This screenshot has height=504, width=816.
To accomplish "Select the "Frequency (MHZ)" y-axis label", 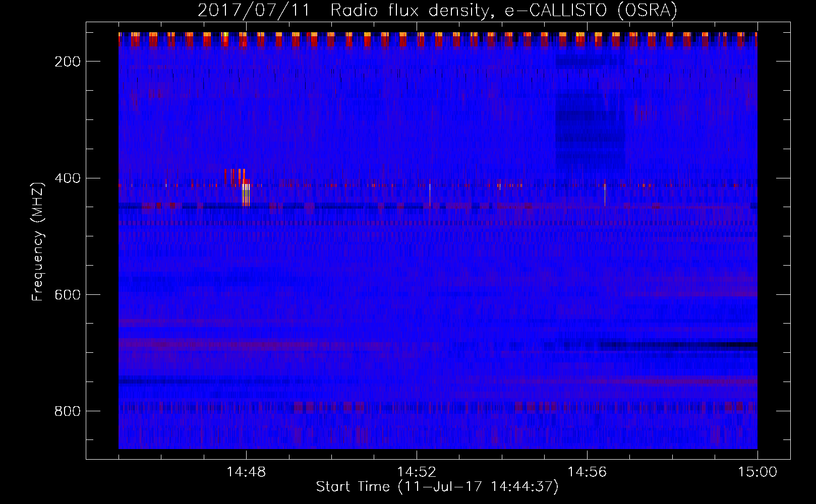I will pyautogui.click(x=38, y=241).
